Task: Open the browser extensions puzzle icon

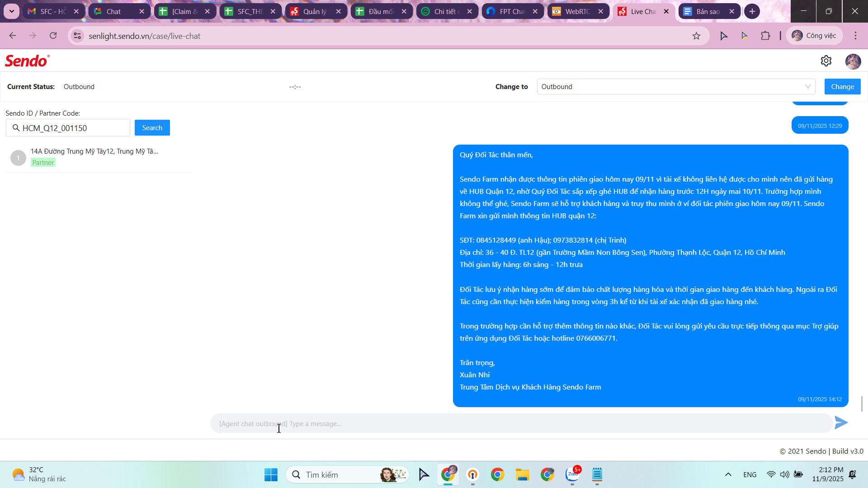Action: coord(765,36)
